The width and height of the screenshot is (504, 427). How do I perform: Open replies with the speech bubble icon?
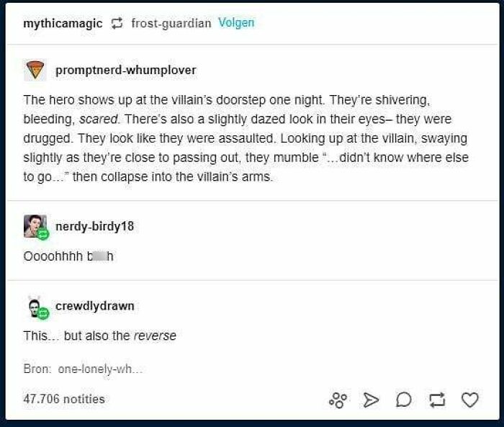(404, 400)
